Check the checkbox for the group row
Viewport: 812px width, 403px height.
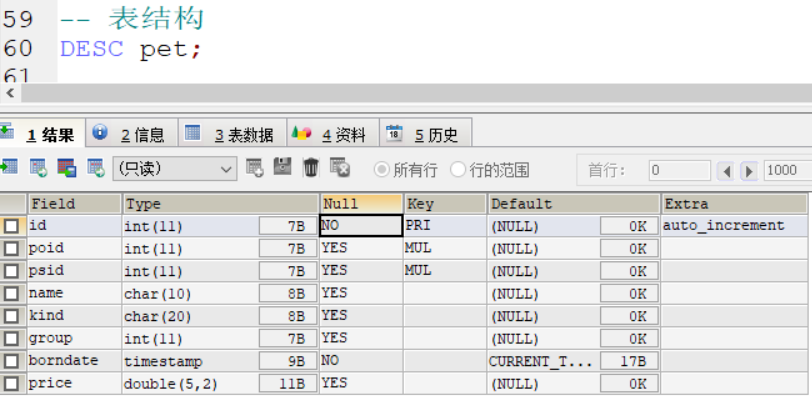11,339
